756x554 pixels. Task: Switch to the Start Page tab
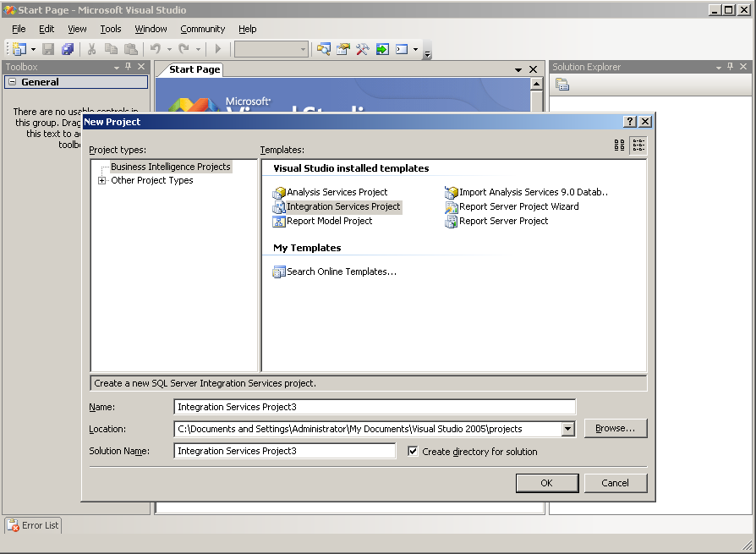(x=194, y=69)
